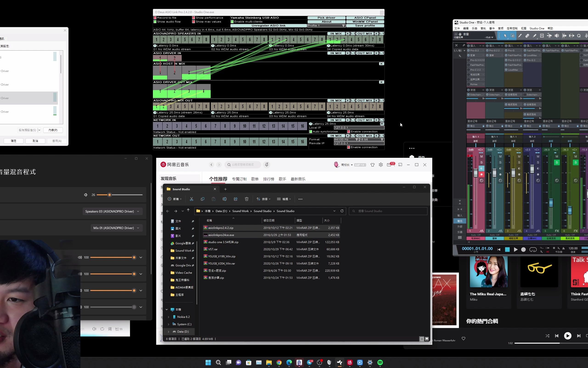This screenshot has height=368, width=588.
Task: Open the 44100 Hz format dropdown
Action: [346, 139]
